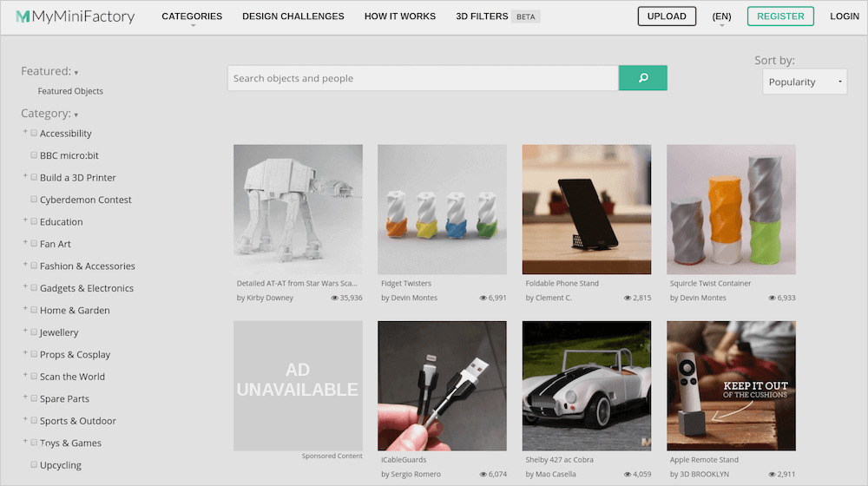Tick the Fan Art category checkbox
This screenshot has height=486, width=868.
(34, 244)
